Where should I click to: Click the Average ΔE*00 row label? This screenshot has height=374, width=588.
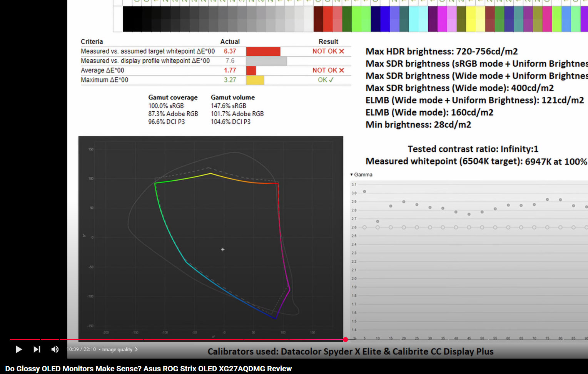point(102,70)
